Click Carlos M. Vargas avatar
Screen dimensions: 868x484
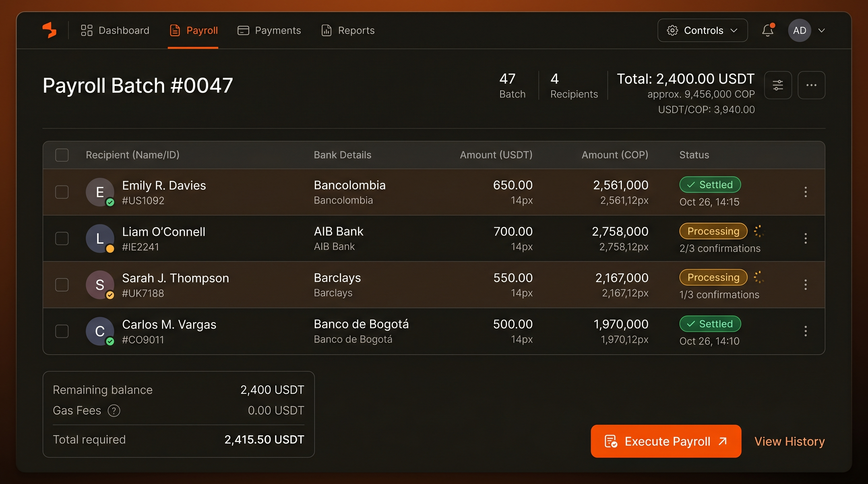pos(100,331)
